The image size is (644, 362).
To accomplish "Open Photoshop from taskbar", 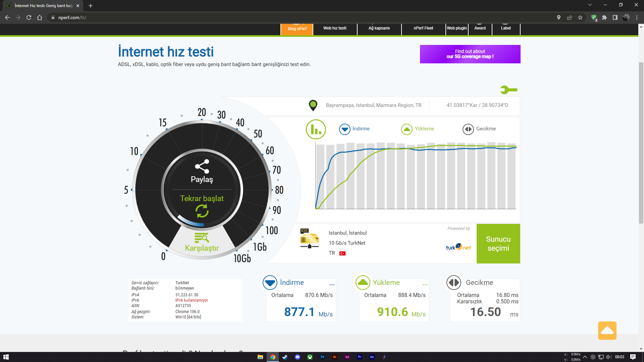I will (322, 357).
